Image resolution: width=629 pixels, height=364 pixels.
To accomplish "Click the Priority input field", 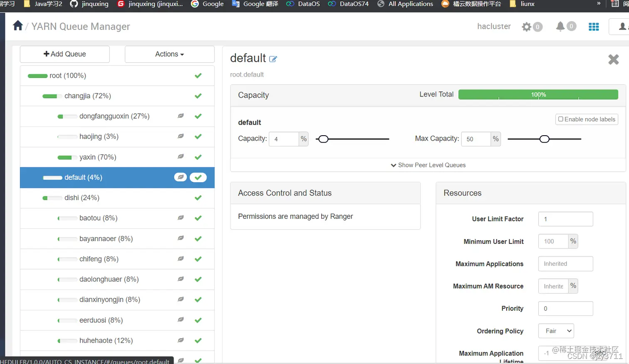I will pos(565,309).
